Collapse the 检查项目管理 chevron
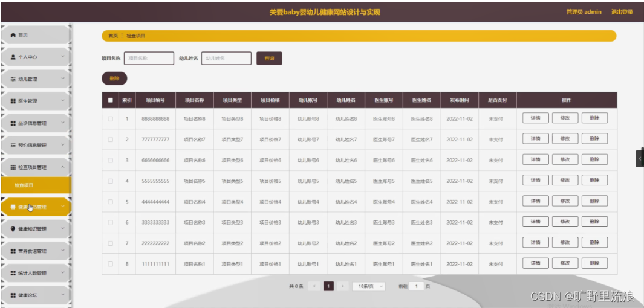 tap(63, 167)
